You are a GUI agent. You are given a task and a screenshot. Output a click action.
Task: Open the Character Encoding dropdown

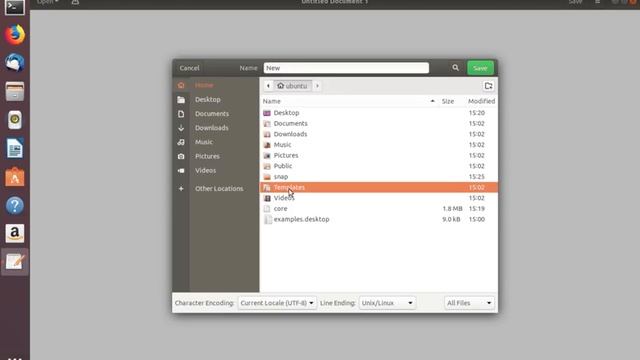coord(277,303)
